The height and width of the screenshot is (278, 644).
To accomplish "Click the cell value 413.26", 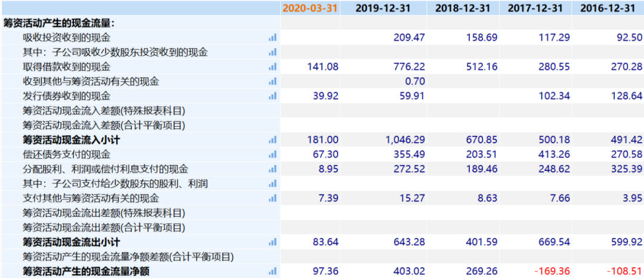I will click(x=554, y=155).
